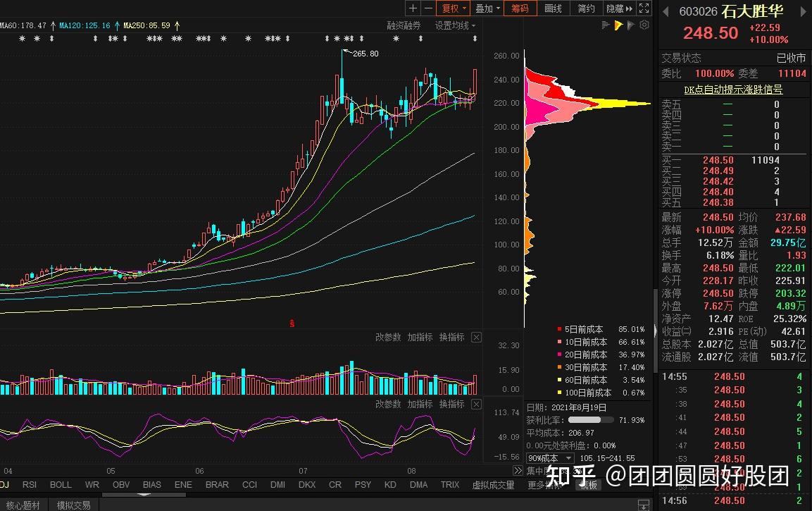This screenshot has width=812, height=511.
Task: Go to previous stock left arrow
Action: (666, 11)
